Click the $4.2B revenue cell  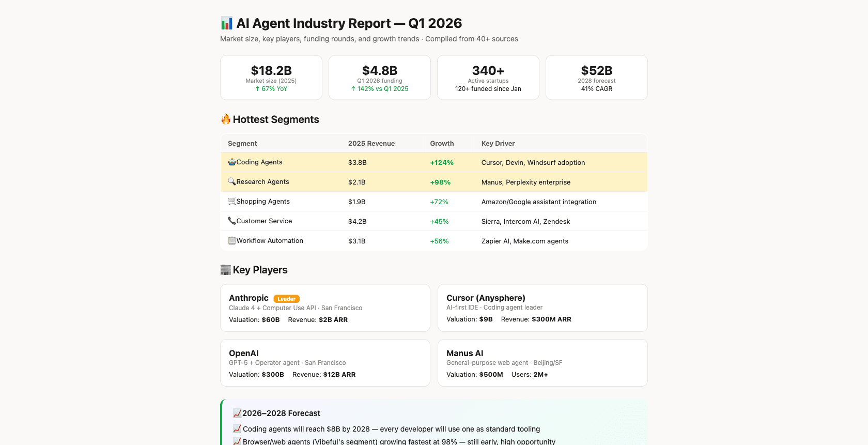(358, 222)
